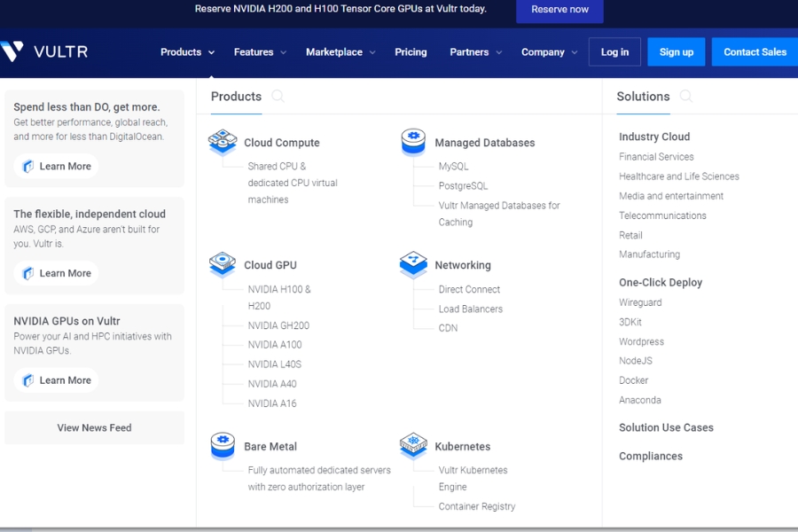Open Vultr Managed Databases for Caching
This screenshot has width=798, height=532.
coord(498,214)
